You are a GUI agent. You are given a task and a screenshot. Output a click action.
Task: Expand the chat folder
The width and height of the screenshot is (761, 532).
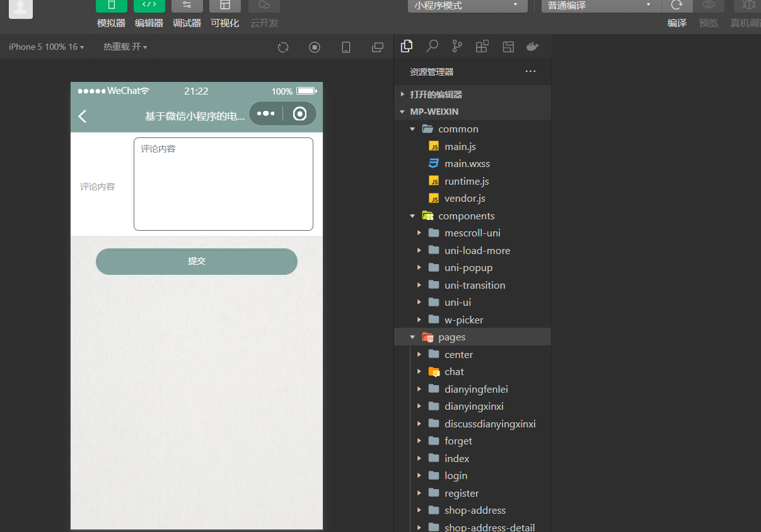click(x=473, y=372)
